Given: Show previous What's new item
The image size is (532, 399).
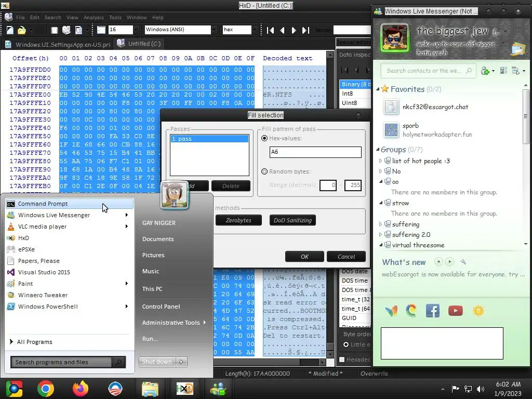Looking at the screenshot, I should click(x=438, y=262).
